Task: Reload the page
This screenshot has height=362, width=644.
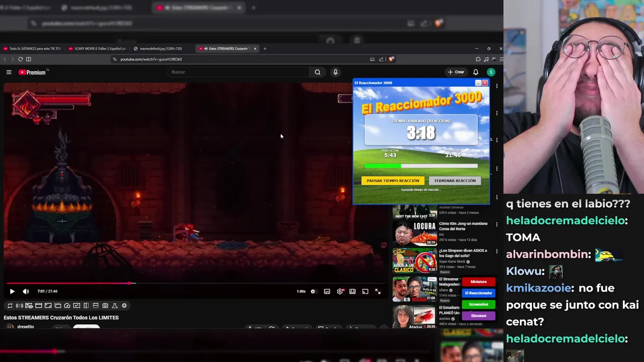Action: point(21,59)
